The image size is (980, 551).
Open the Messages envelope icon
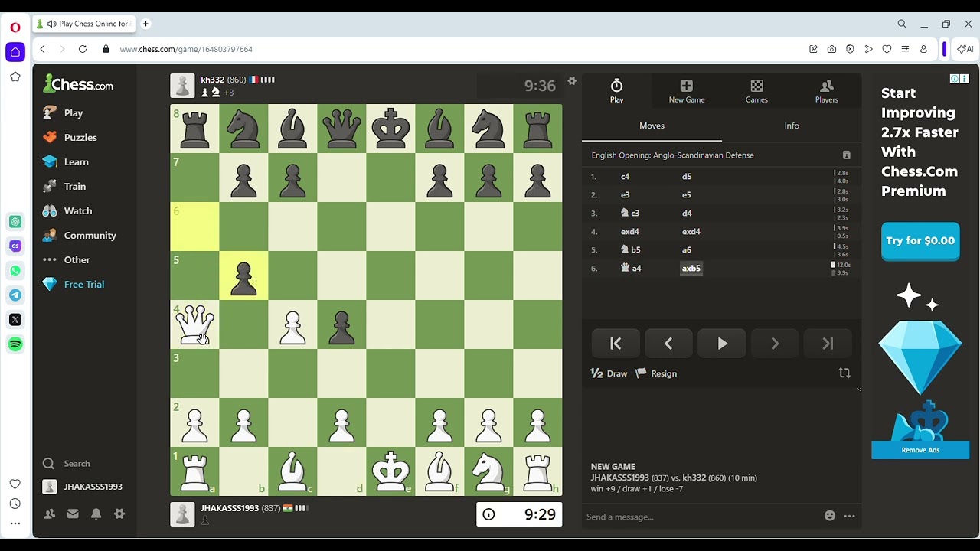click(x=73, y=514)
